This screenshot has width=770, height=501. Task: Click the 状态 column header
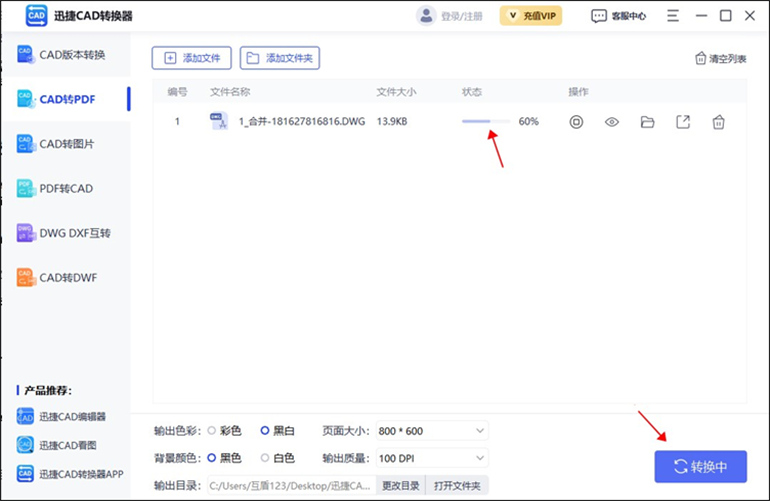coord(471,92)
